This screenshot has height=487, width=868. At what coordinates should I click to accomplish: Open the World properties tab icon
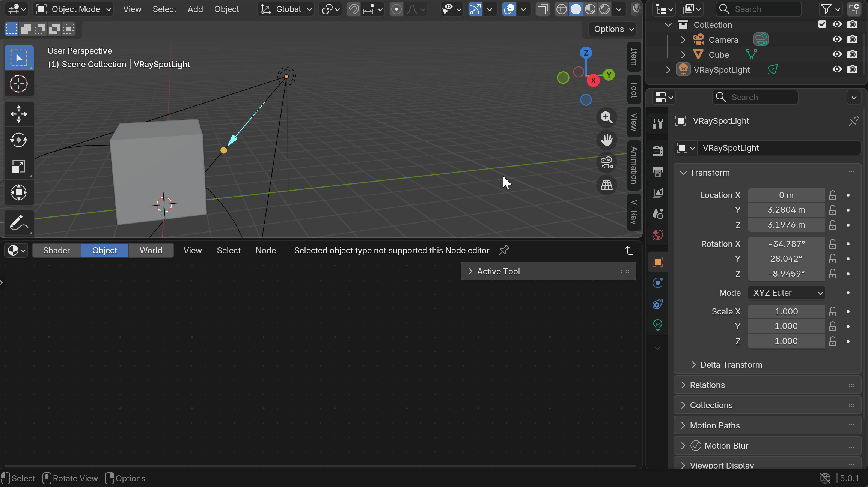pos(657,235)
